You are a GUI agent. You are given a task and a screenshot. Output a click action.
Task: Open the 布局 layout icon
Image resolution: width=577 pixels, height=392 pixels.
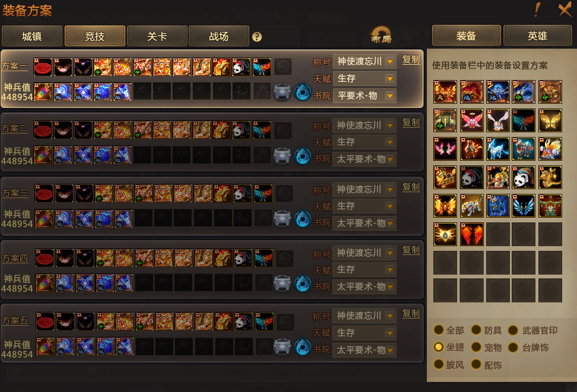(381, 36)
